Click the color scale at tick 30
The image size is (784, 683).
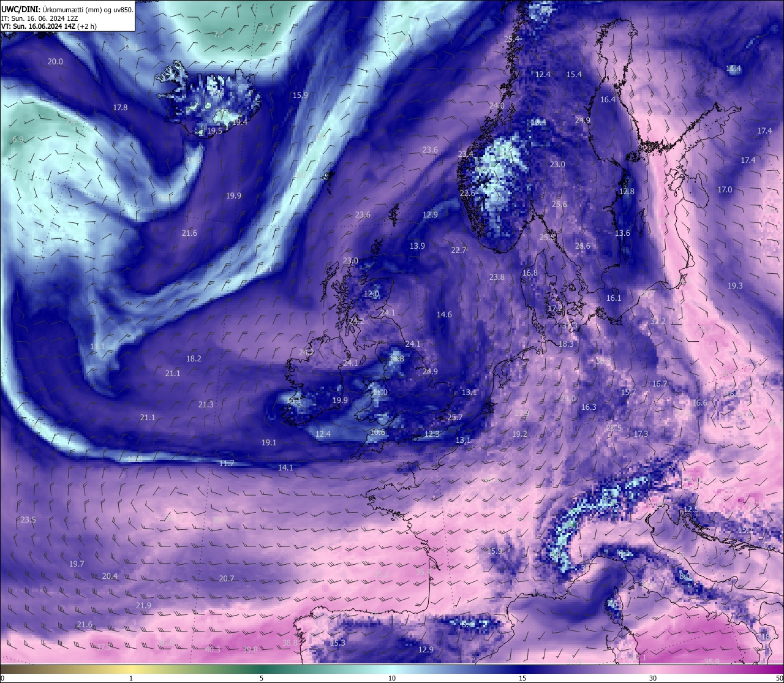tap(653, 678)
